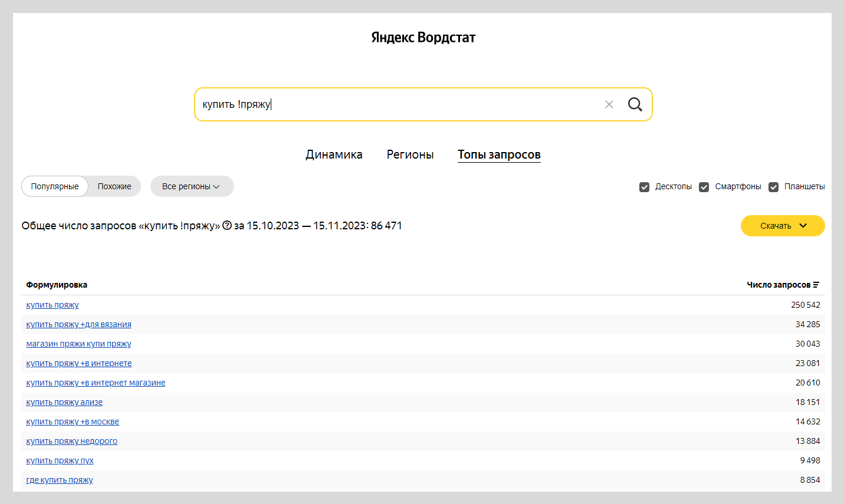Screen dimensions: 844x504
Task: Select the value 23 081
Action: [x=808, y=363]
